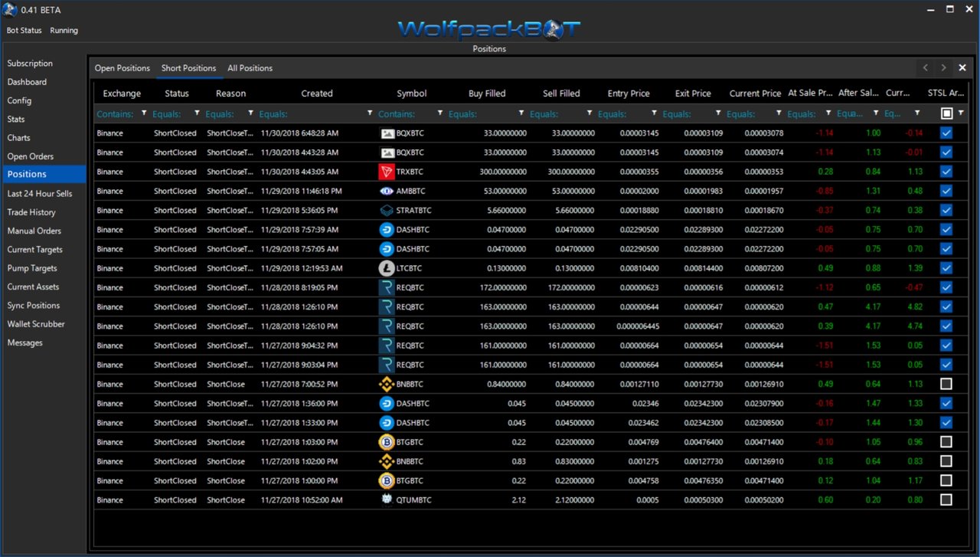Open the Entry Price filter dropdown

tap(653, 113)
